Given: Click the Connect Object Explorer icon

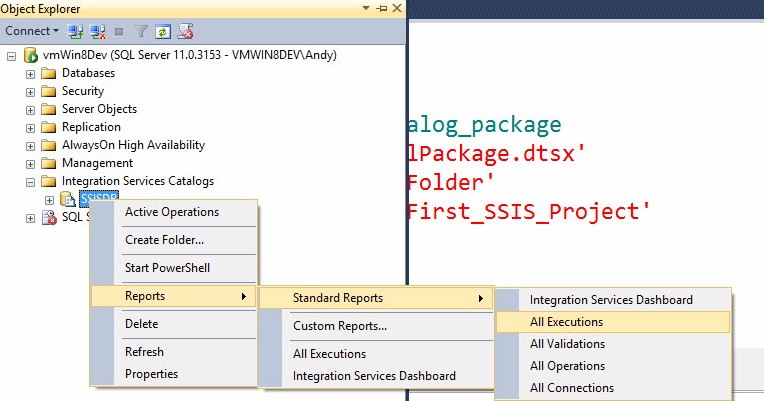Looking at the screenshot, I should 75,32.
